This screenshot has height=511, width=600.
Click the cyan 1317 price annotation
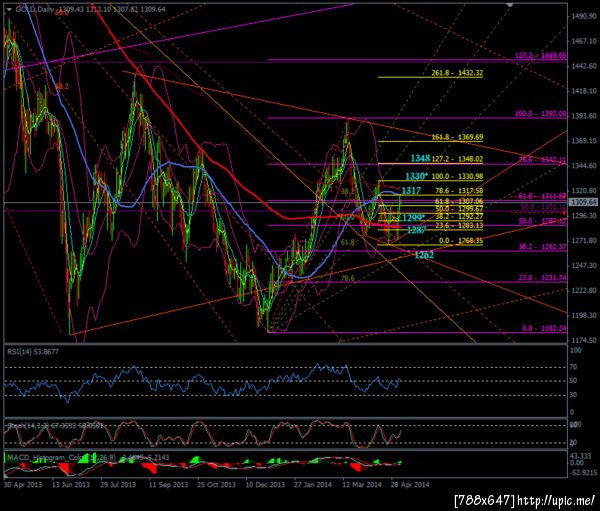[x=411, y=190]
